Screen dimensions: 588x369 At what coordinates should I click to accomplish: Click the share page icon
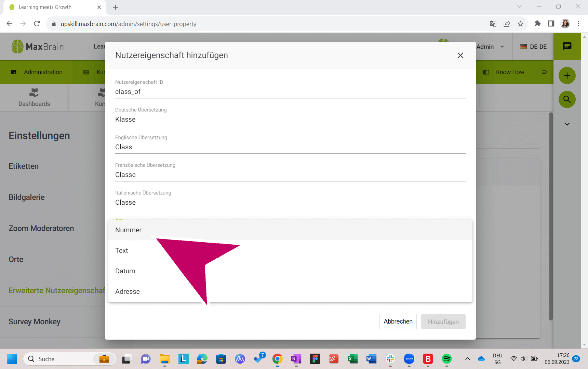pyautogui.click(x=507, y=24)
